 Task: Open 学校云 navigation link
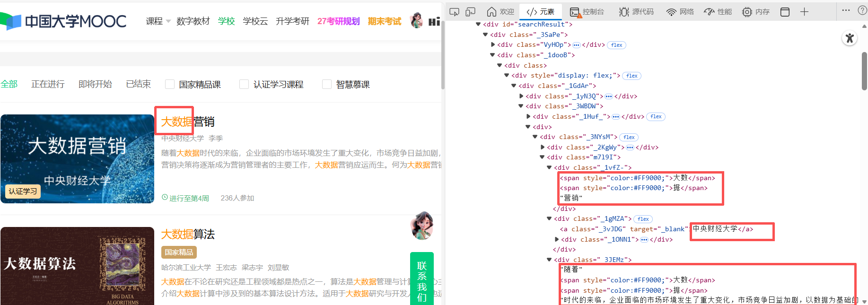pyautogui.click(x=255, y=21)
